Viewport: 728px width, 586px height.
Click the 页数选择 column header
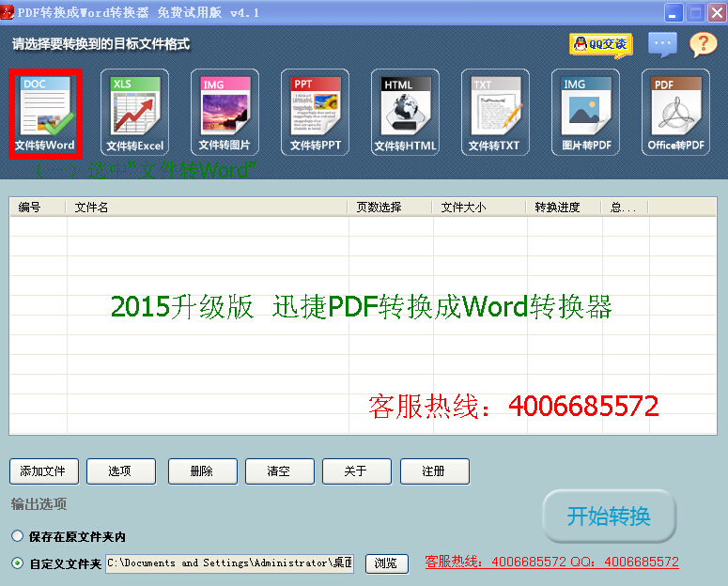[390, 208]
